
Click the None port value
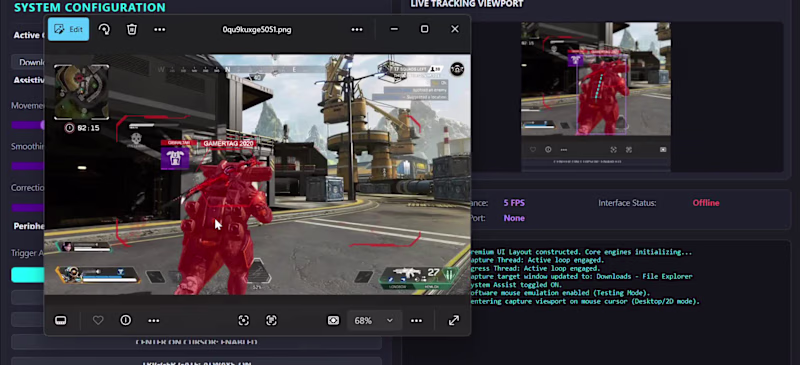tap(514, 218)
